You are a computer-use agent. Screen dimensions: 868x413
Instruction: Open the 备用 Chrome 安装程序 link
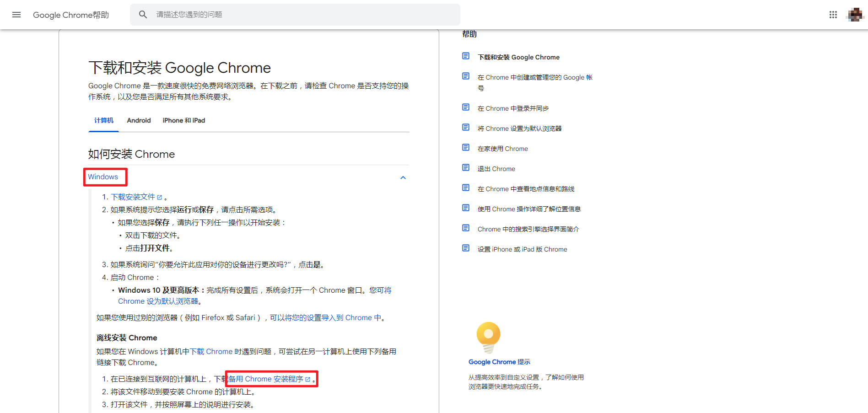(265, 379)
